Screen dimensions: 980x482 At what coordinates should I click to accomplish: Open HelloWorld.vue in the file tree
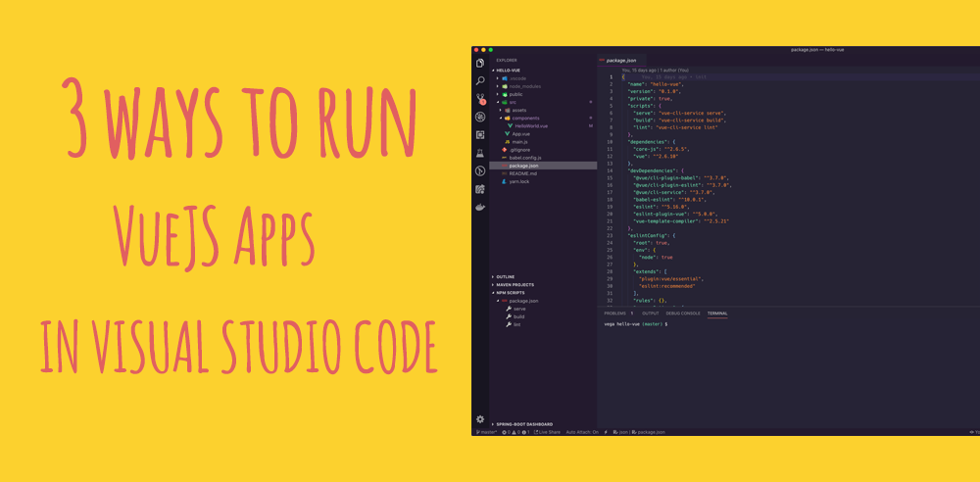coord(530,125)
